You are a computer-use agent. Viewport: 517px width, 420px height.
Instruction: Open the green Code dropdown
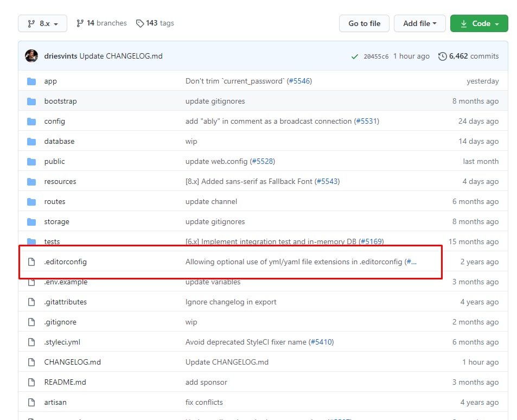(x=478, y=24)
